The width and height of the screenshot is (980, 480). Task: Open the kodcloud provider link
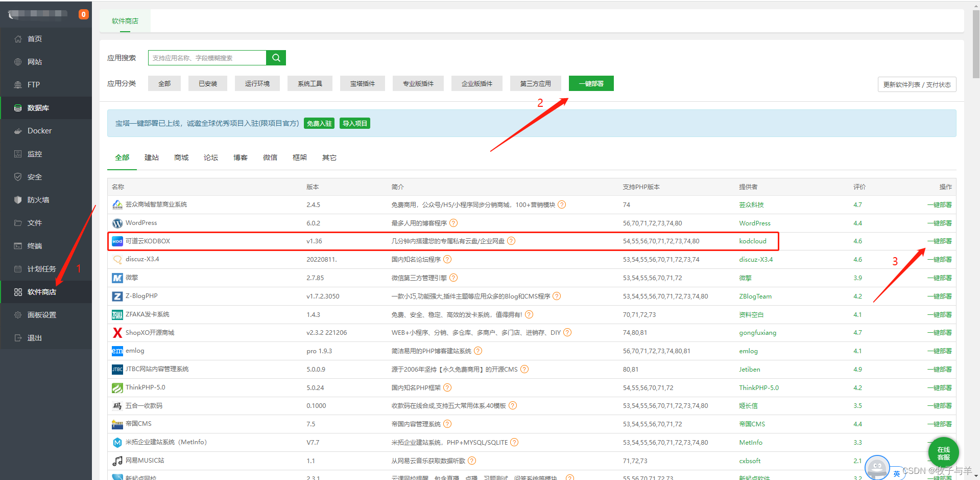(753, 241)
